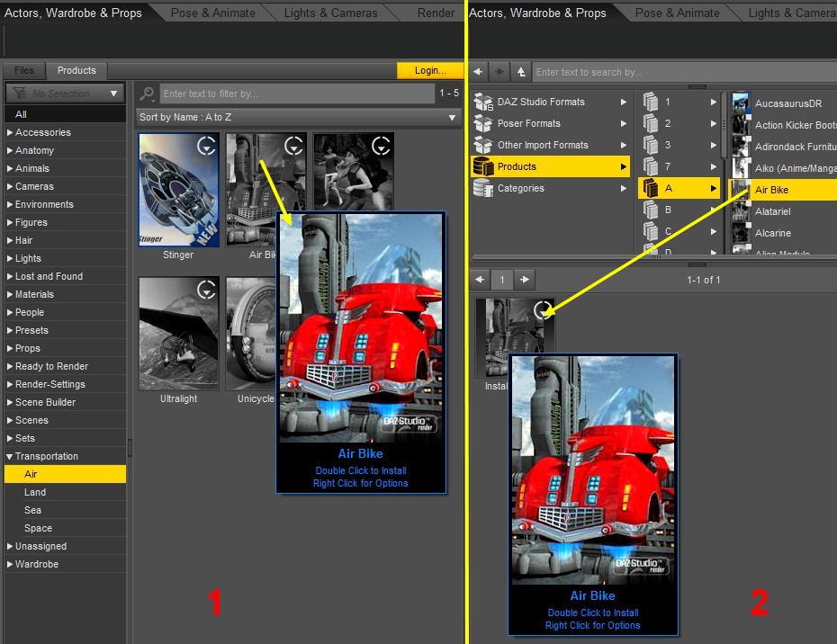Click folder 3 icon in the Products list
Image resolution: width=837 pixels, height=644 pixels.
pyautogui.click(x=650, y=145)
